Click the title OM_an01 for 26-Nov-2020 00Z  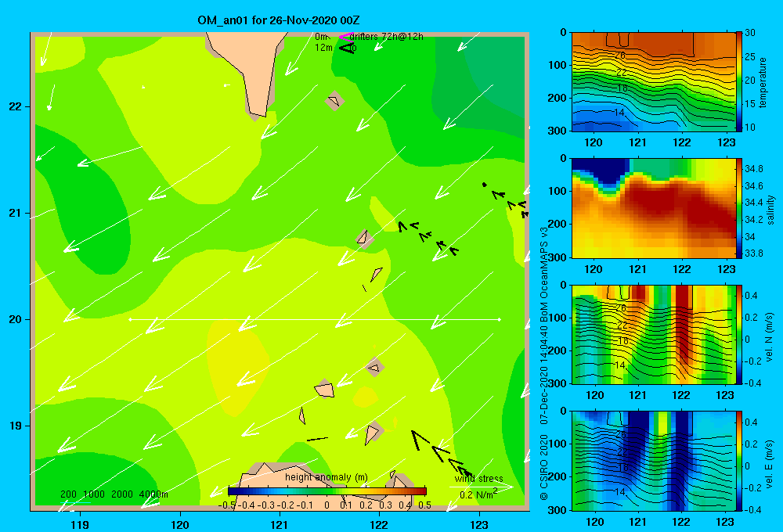pos(279,20)
